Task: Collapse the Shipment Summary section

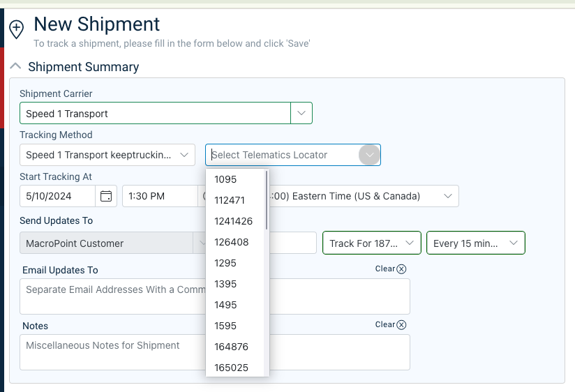Action: [x=15, y=66]
